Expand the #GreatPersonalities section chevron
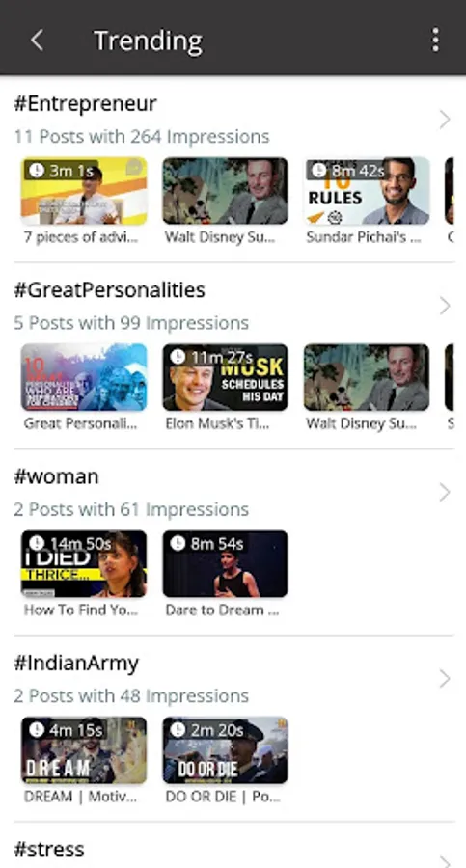This screenshot has width=466, height=868. [x=445, y=306]
